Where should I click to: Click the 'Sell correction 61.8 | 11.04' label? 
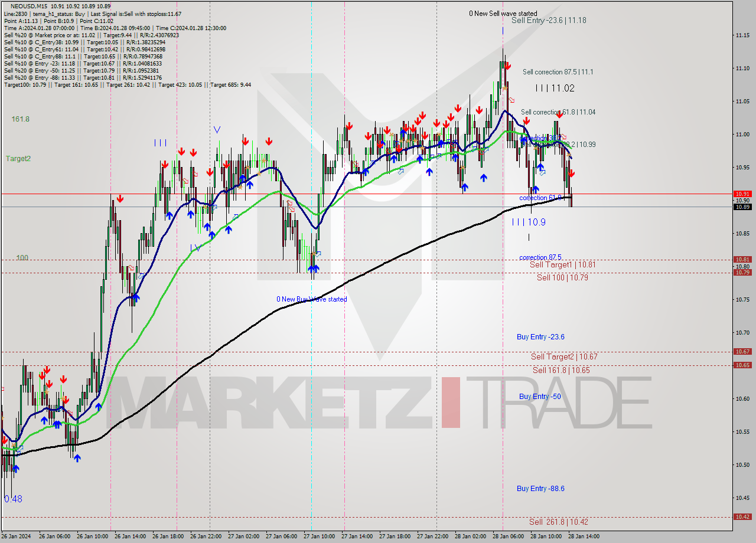point(558,112)
